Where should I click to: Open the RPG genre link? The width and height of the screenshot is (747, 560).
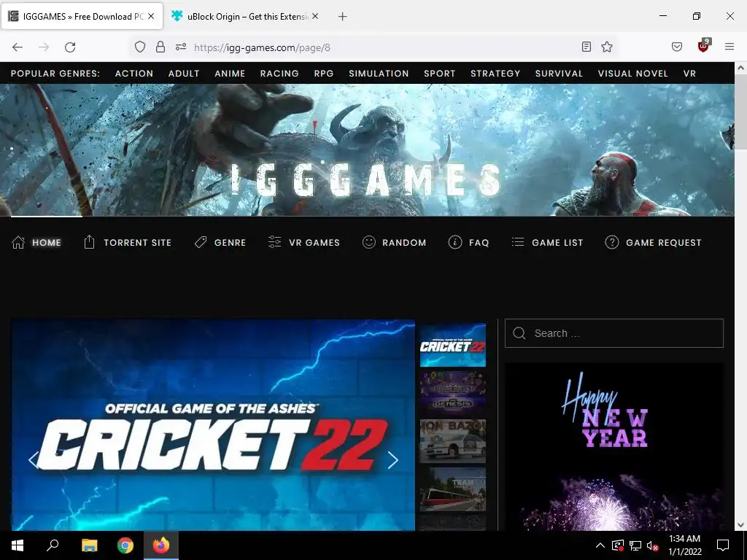click(324, 74)
